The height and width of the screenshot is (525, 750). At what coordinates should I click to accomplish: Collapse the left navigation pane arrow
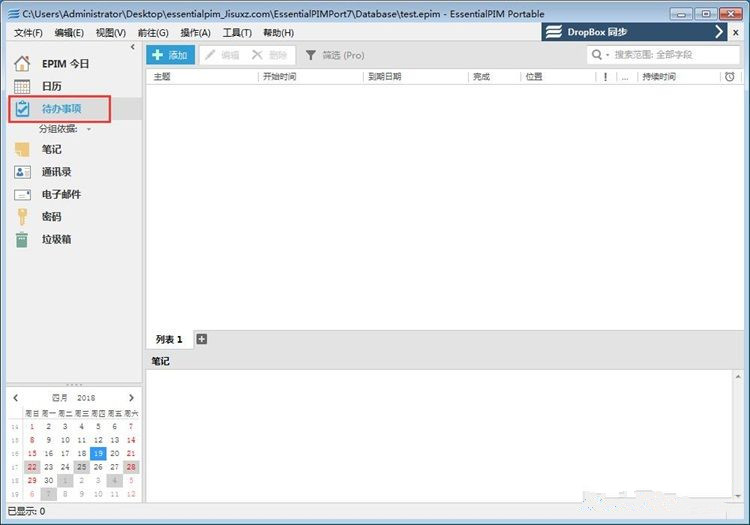[132, 47]
